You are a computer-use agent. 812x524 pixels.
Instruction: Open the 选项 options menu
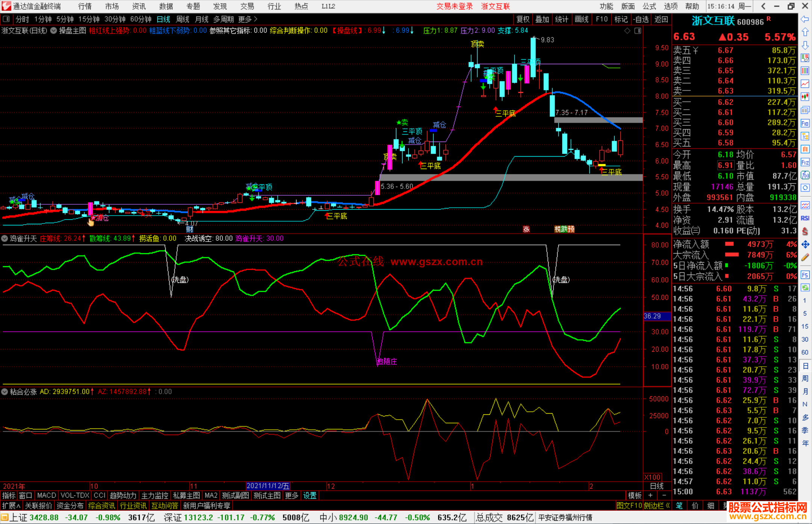tap(671, 6)
